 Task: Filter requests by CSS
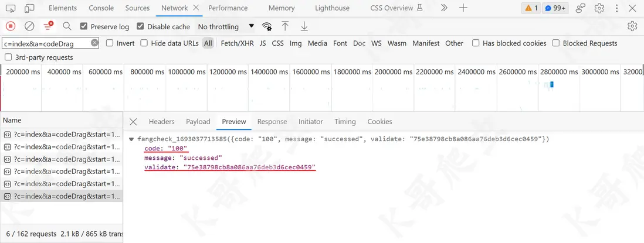tap(277, 43)
